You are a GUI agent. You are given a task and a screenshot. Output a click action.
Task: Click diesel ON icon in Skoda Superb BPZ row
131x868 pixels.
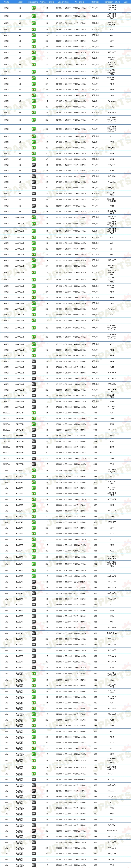coord(34,447)
